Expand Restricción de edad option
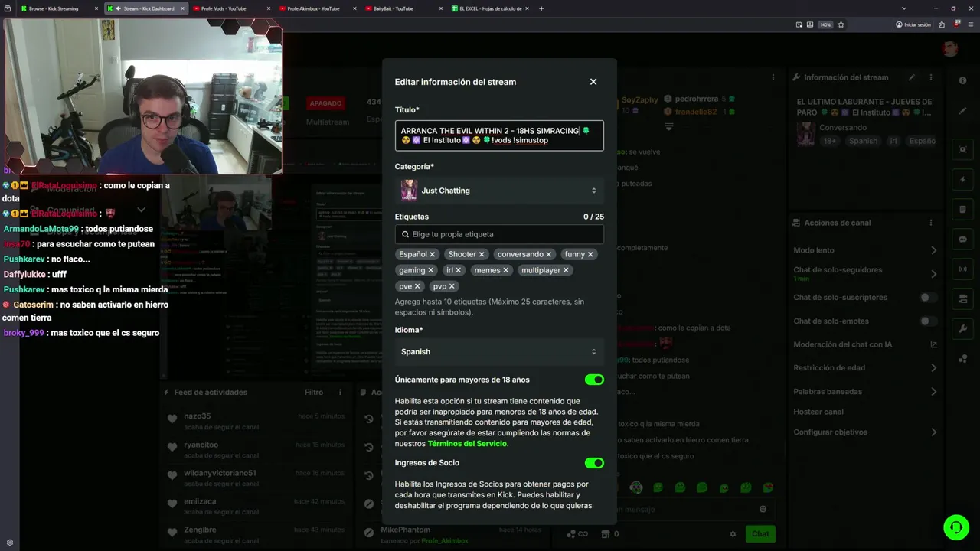The height and width of the screenshot is (551, 980). [x=865, y=367]
